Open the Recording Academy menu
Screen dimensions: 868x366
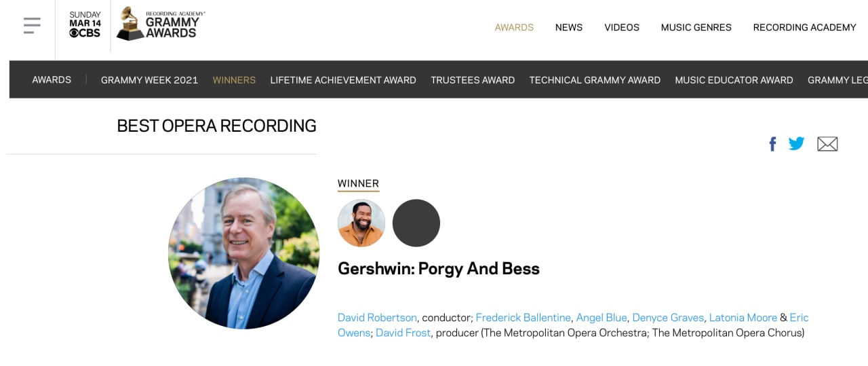[804, 27]
